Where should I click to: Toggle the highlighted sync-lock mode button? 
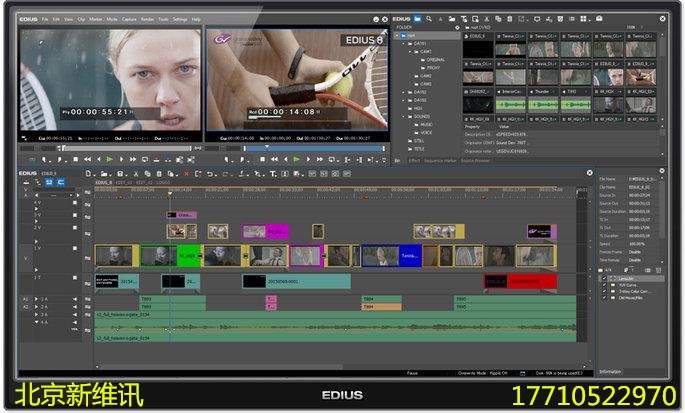tap(49, 182)
